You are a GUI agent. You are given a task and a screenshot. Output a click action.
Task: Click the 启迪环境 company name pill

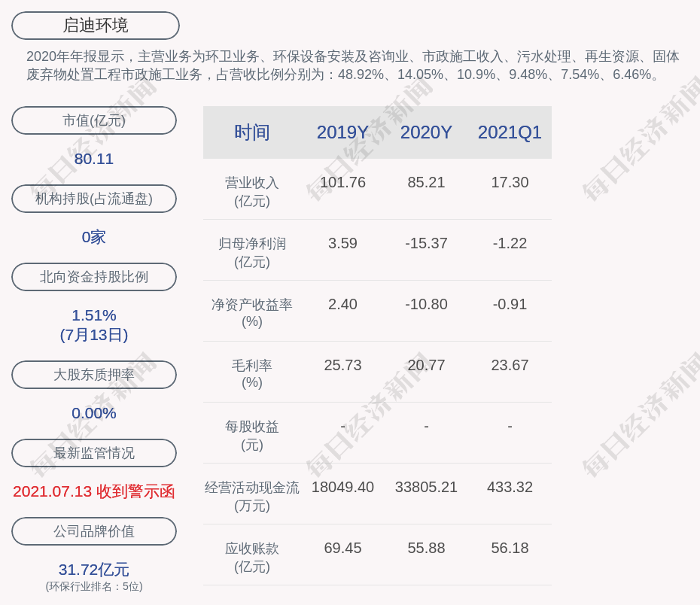tap(96, 26)
